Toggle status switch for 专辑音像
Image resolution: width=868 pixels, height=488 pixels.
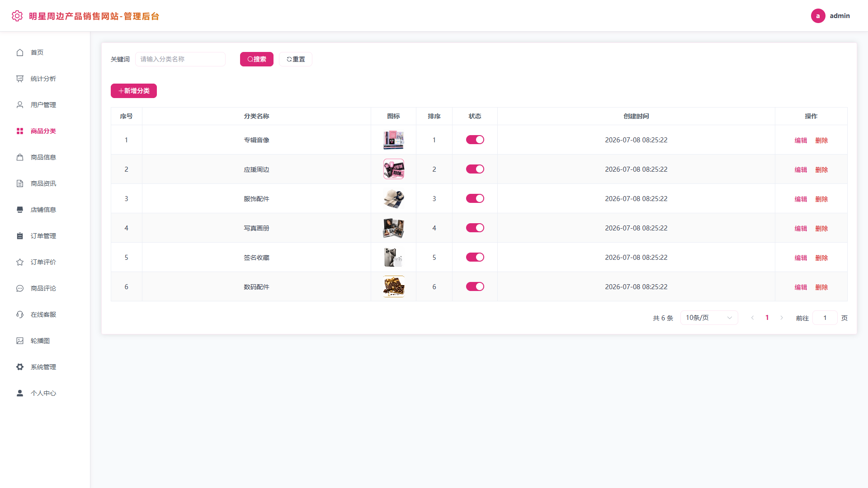[475, 140]
